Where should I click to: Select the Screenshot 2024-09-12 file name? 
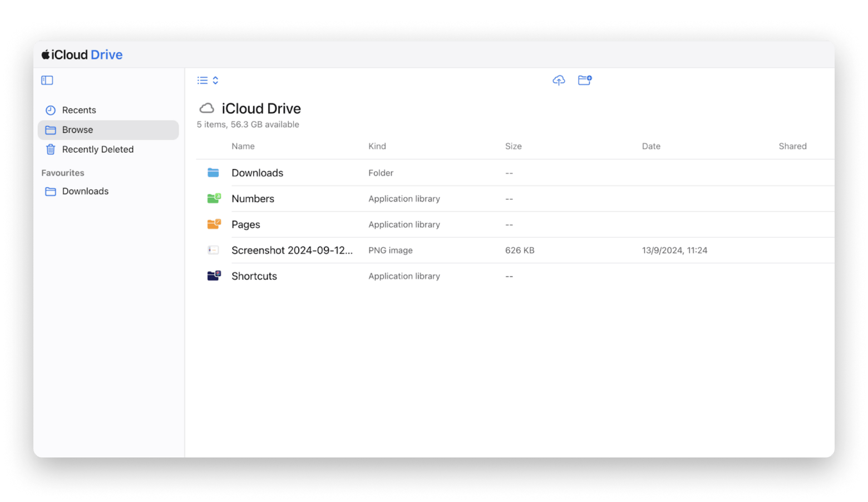pos(292,250)
